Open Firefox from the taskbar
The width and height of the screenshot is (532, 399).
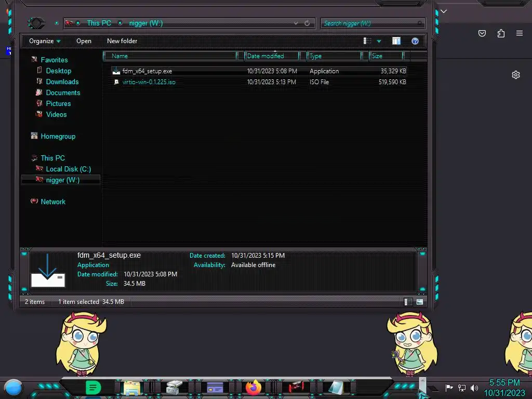point(254,388)
